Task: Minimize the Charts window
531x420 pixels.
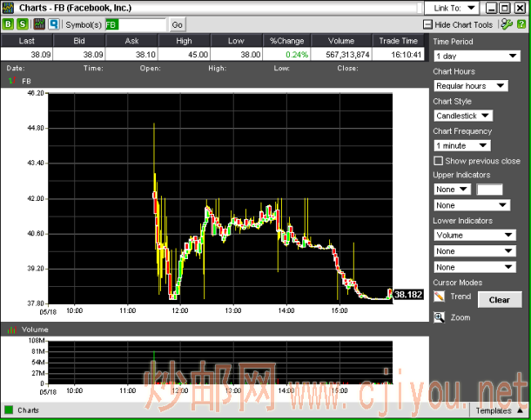Action: (x=491, y=8)
